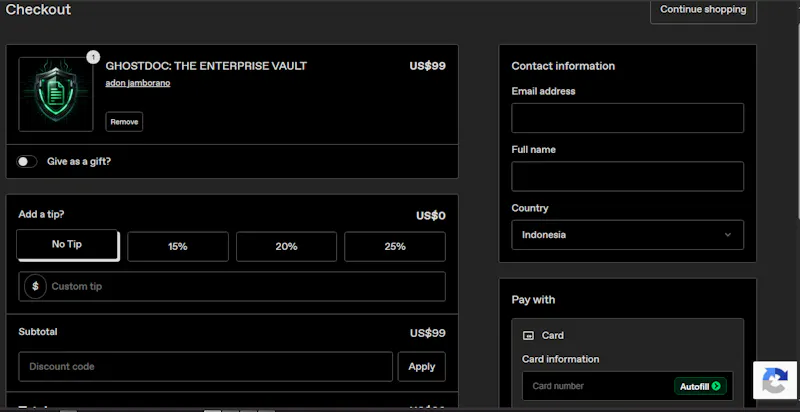Screen dimensions: 800x412
Task: Click the quantity badge on product image
Action: (x=93, y=57)
